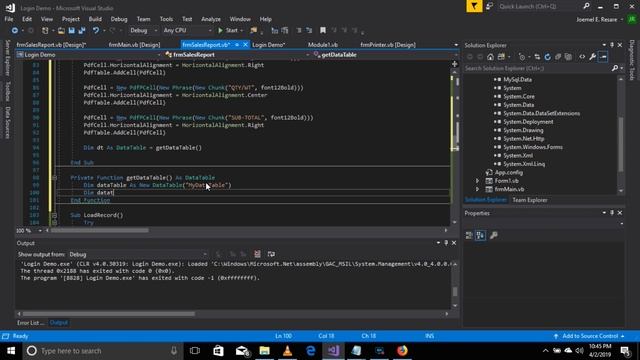Open the Toolbox side tab
Screen dimensions: 640x360
(x=7, y=91)
